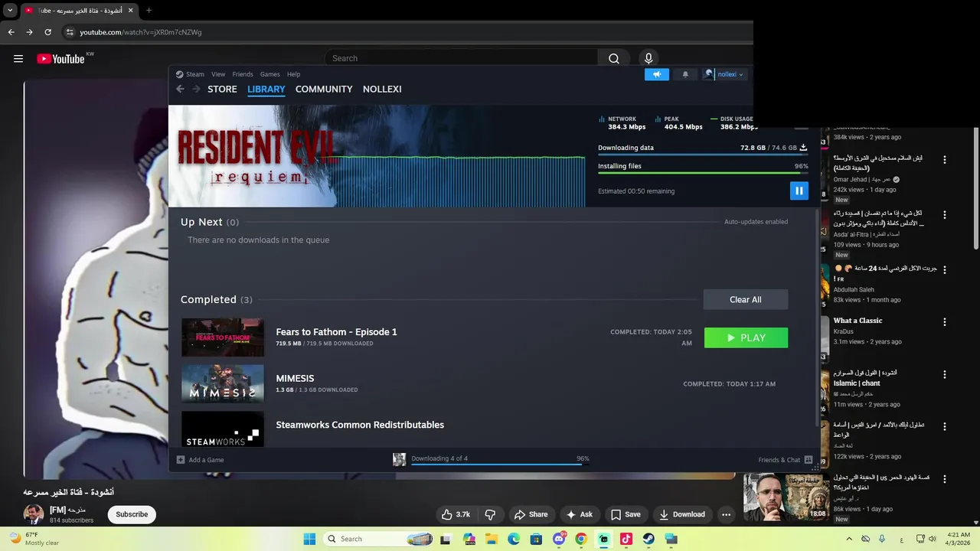Open the Help menu in Steam
Screen dimensions: 980x551
point(293,74)
